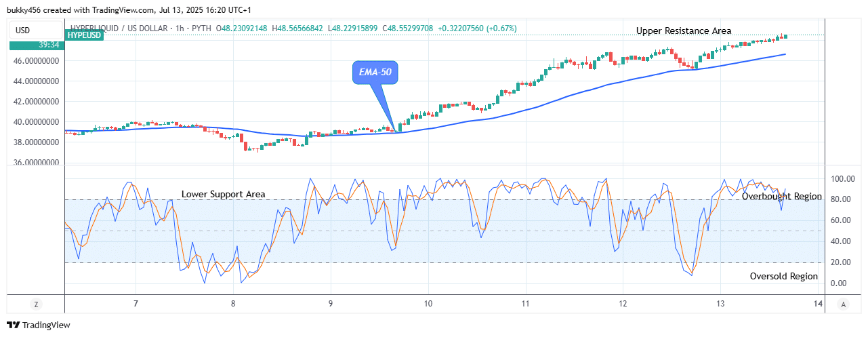
Task: Click date 8 on time axis
Action: pos(233,304)
